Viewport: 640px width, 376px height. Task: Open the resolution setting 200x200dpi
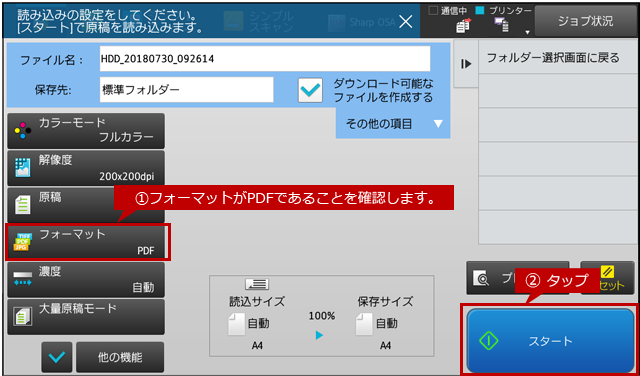[86, 168]
